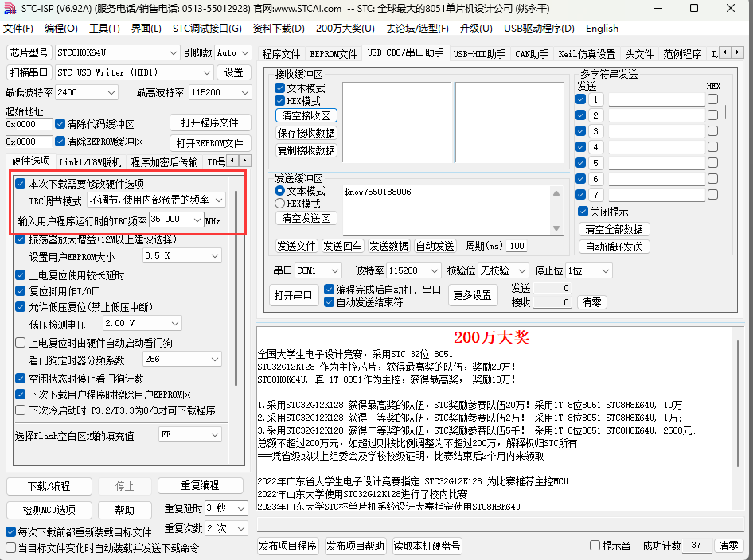This screenshot has width=753, height=560.
Task: Switch to the EEPROM文件 tab
Action: click(x=334, y=54)
